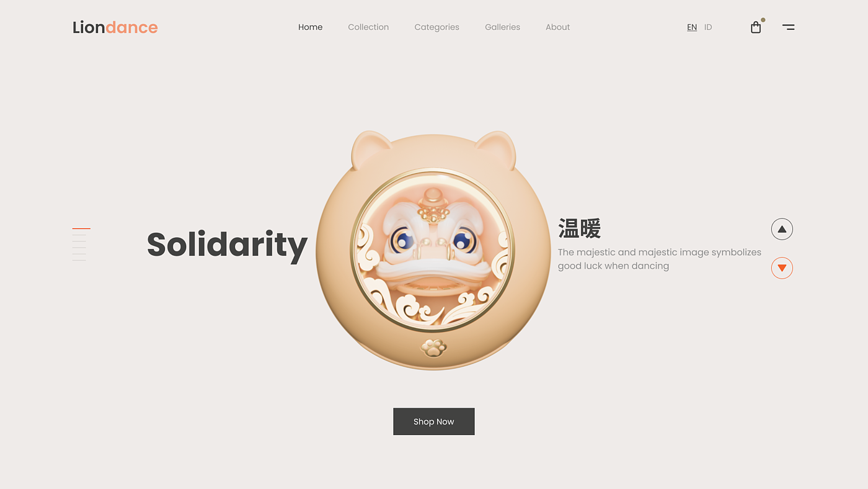Screen dimensions: 868x489
Task: Open the Collection nav item
Action: tap(368, 27)
